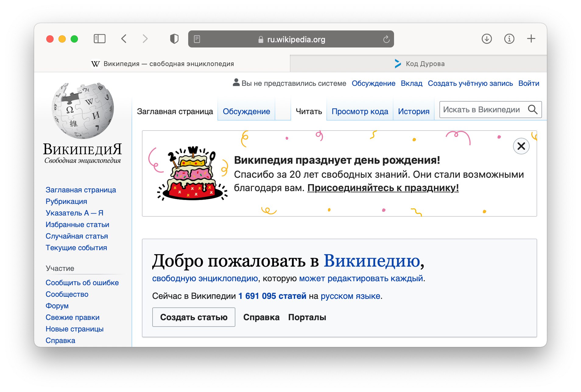This screenshot has height=392, width=581.
Task: Select the Википедия — свободная энциклопедия tab
Action: [x=162, y=64]
